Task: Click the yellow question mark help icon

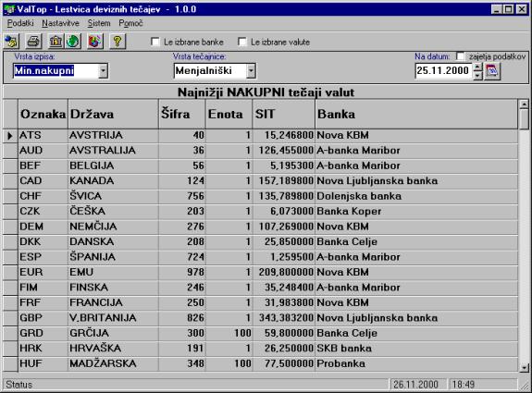Action: [118, 42]
